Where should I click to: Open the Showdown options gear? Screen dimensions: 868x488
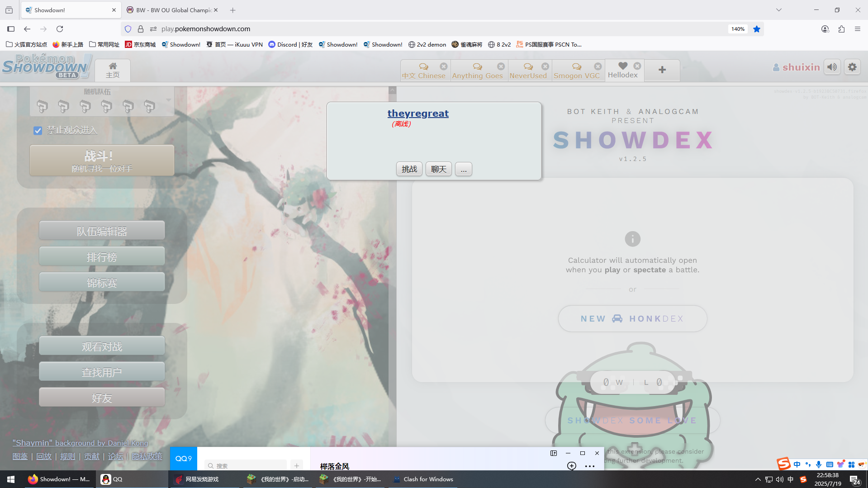(852, 67)
